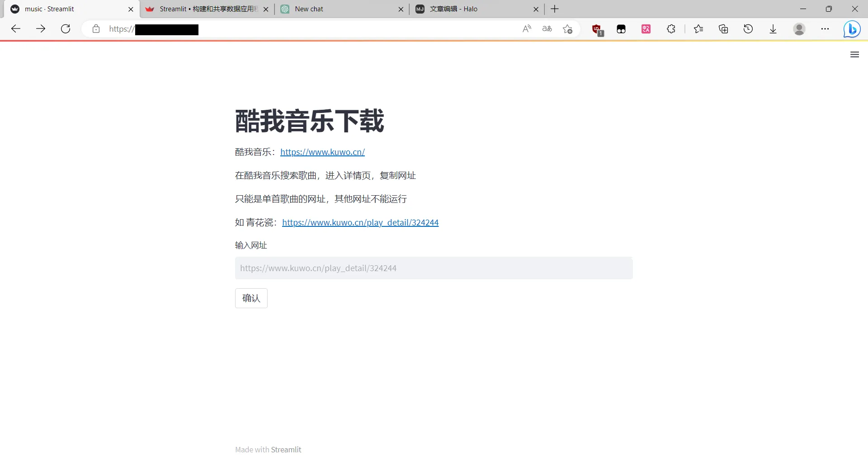
Task: Close the 文章编辑 - Halo tab
Action: pos(536,9)
